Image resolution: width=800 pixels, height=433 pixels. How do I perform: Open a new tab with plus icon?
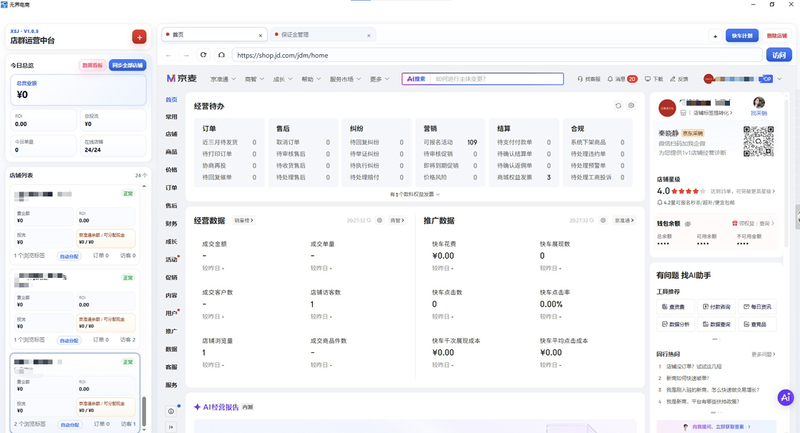[715, 36]
